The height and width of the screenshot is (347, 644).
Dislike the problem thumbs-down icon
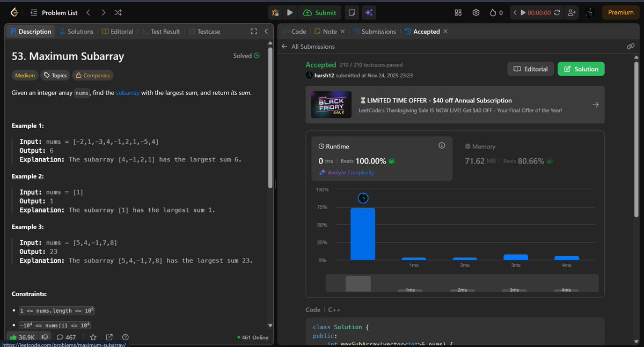[x=46, y=337]
